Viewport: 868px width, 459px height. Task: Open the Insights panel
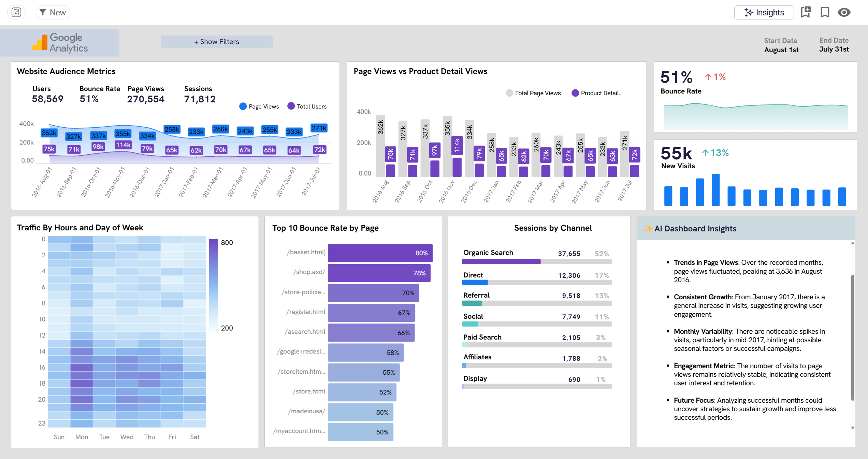[764, 12]
